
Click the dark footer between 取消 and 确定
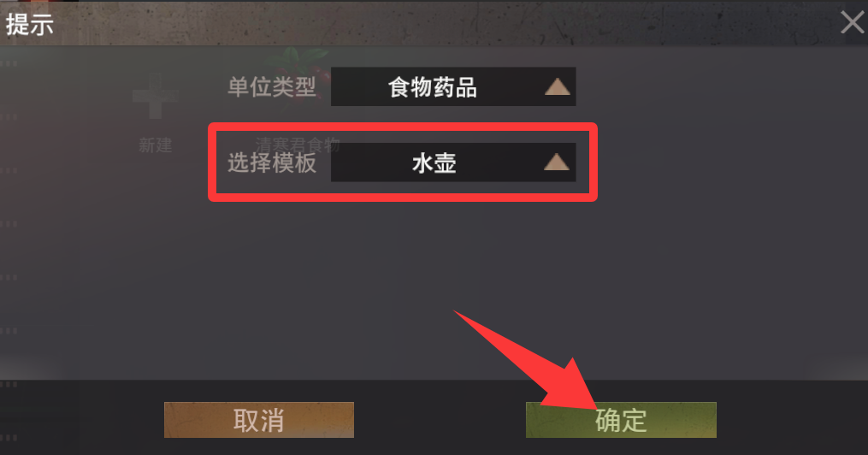pyautogui.click(x=440, y=420)
